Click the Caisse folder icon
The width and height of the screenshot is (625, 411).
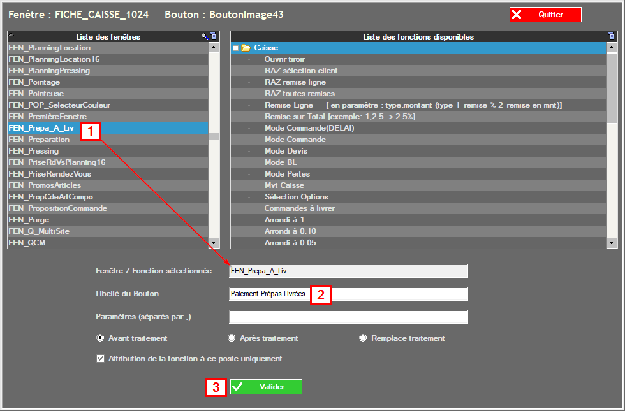pos(244,47)
